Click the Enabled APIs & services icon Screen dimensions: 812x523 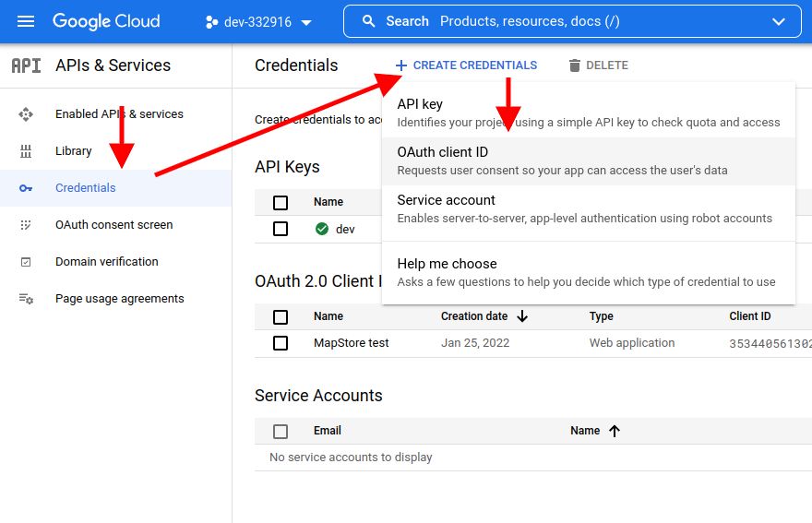click(x=26, y=114)
